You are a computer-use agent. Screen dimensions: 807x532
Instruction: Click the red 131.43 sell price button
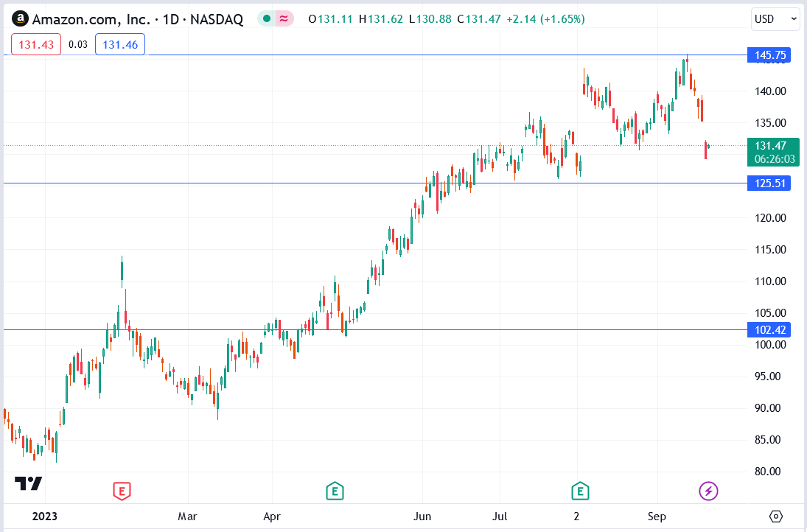click(36, 44)
